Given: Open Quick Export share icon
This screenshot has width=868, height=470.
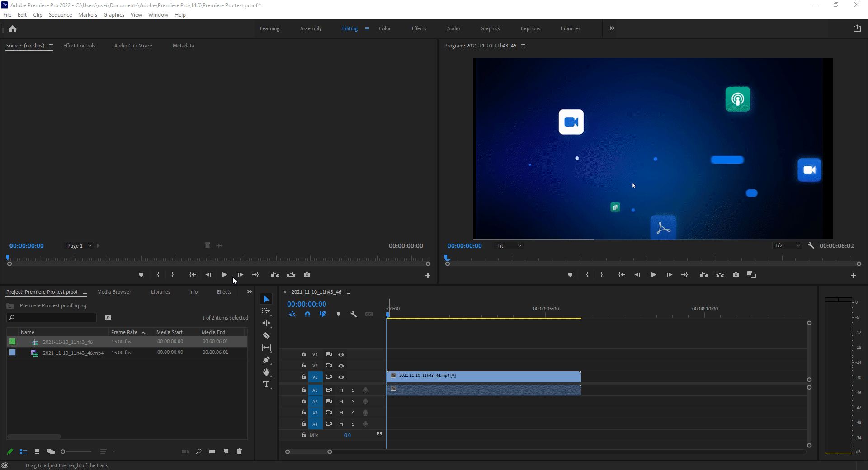Looking at the screenshot, I should 857,28.
